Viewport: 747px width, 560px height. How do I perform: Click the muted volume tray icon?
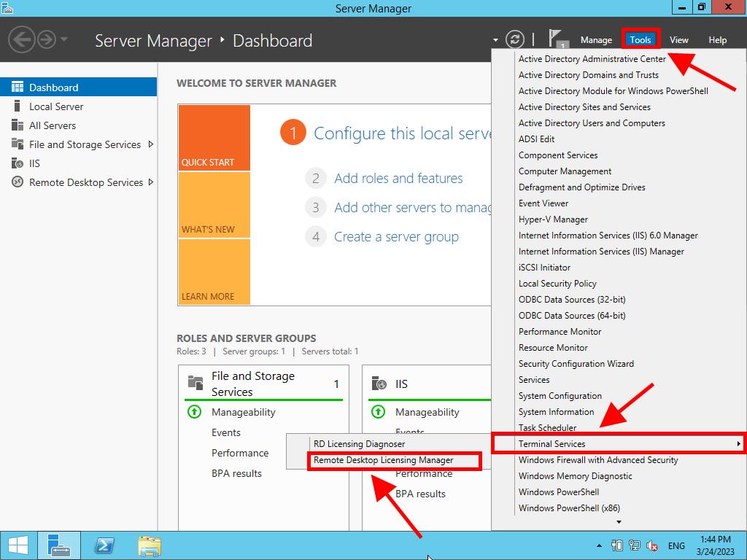coord(651,545)
